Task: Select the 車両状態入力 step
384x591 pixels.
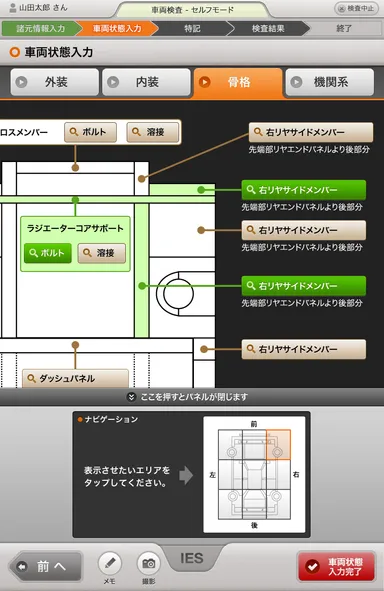Action: click(117, 29)
